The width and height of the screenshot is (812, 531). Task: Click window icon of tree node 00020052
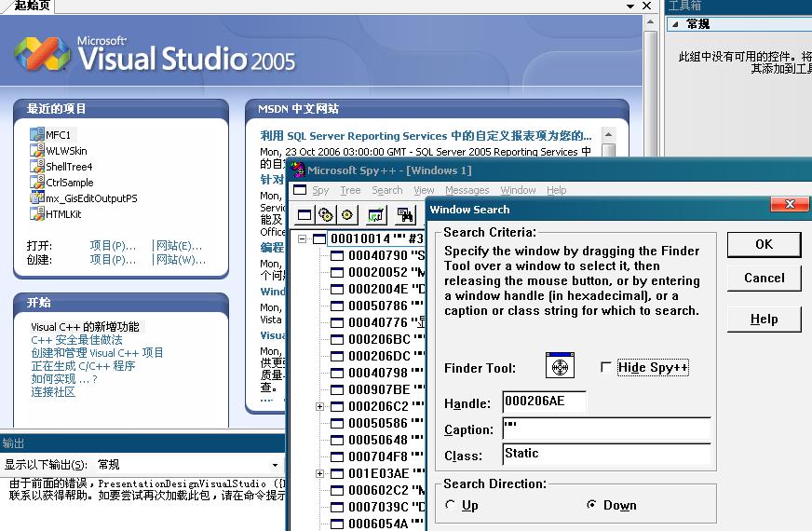[337, 272]
